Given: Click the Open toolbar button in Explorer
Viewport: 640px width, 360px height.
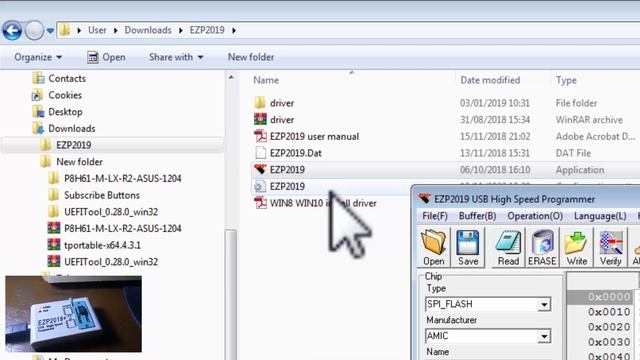Looking at the screenshot, I should [106, 57].
